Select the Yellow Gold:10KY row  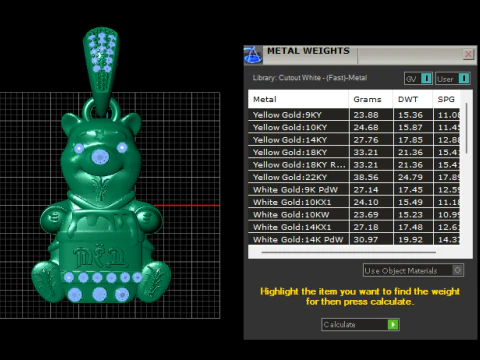(354, 127)
